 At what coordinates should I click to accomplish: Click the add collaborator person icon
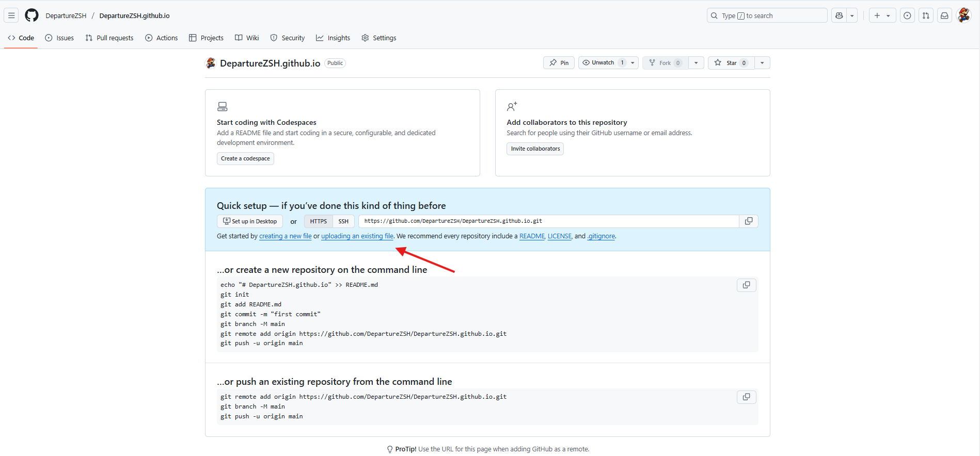[512, 107]
